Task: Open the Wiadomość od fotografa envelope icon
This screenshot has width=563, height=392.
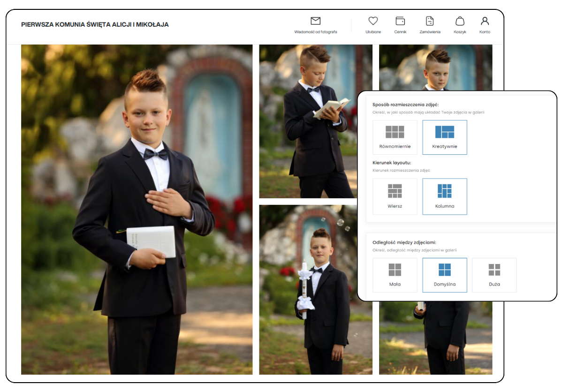Action: pyautogui.click(x=315, y=21)
